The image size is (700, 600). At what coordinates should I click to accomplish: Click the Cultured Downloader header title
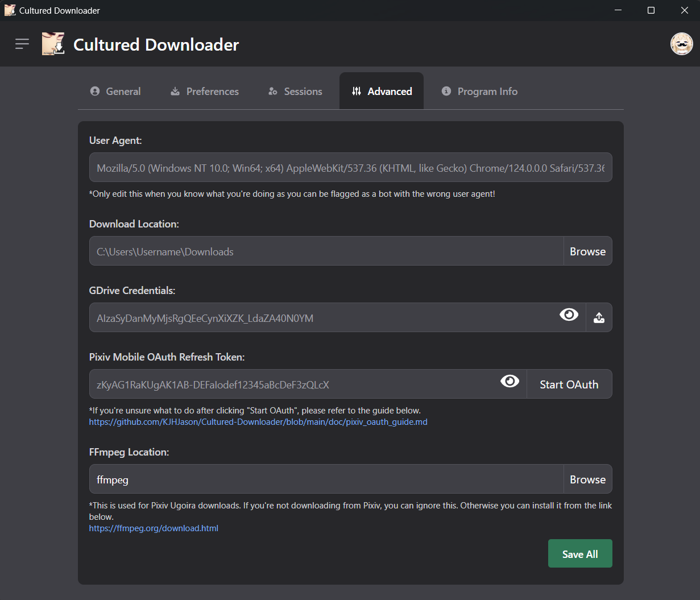coord(156,44)
